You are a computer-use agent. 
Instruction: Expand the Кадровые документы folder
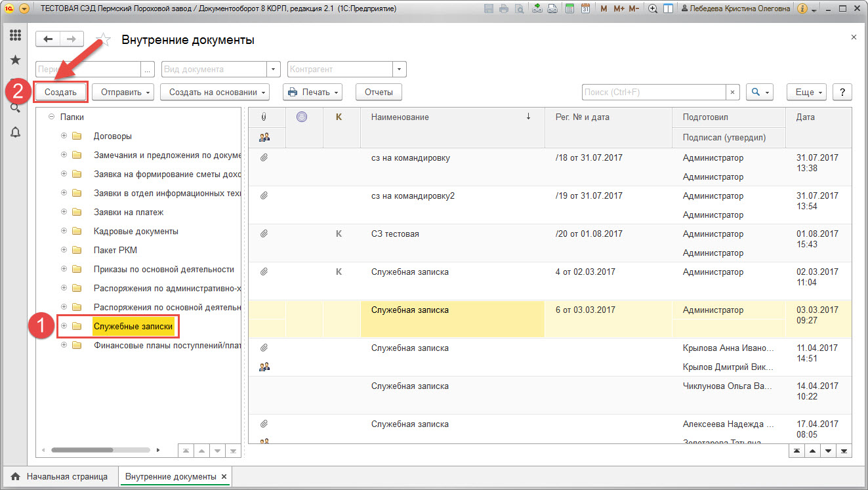tap(64, 231)
